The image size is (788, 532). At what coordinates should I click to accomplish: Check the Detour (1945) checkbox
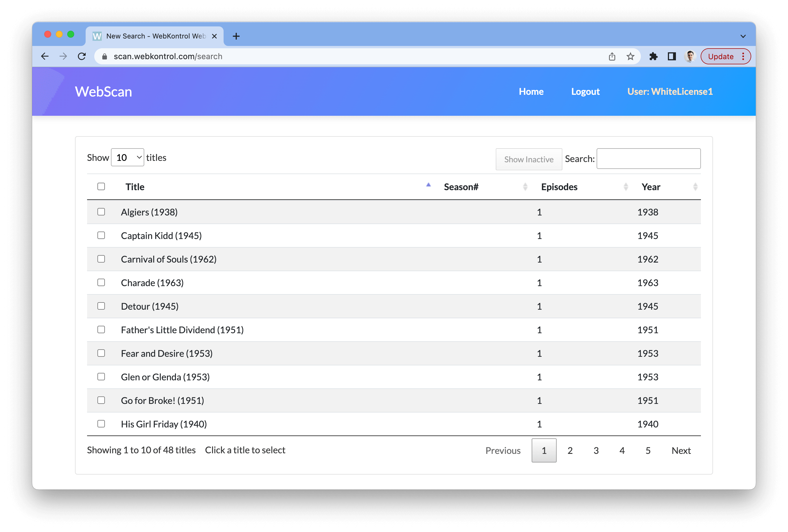click(101, 306)
